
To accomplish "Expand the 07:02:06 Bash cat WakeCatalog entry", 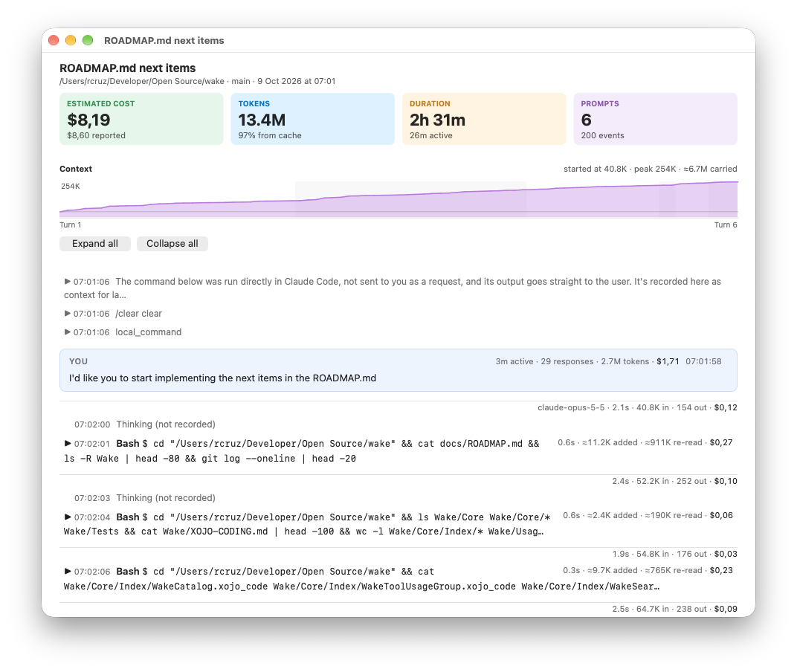I will point(67,572).
